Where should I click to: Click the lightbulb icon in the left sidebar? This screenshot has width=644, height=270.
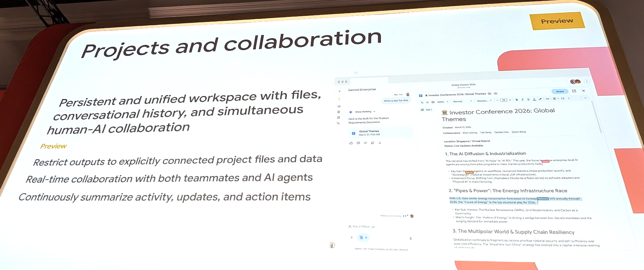coord(339,99)
